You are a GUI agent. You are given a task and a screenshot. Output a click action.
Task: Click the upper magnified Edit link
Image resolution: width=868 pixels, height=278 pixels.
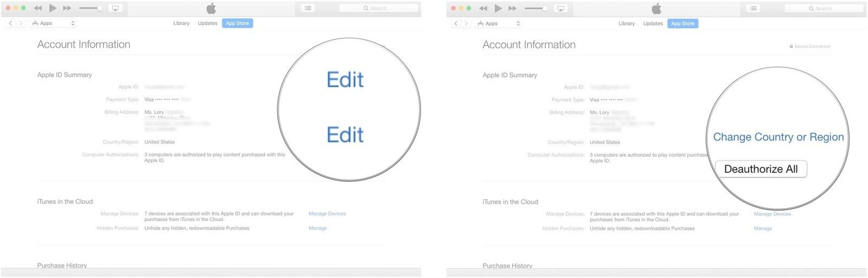tap(345, 80)
